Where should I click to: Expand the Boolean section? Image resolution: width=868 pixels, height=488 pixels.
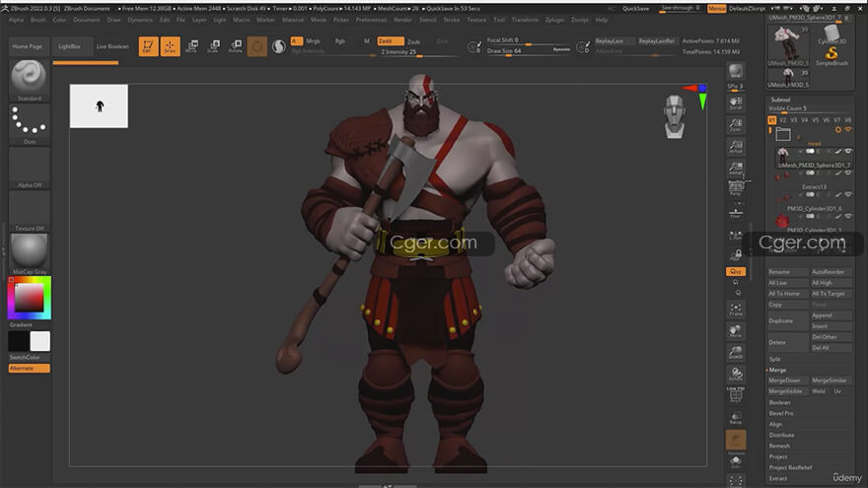(x=779, y=402)
